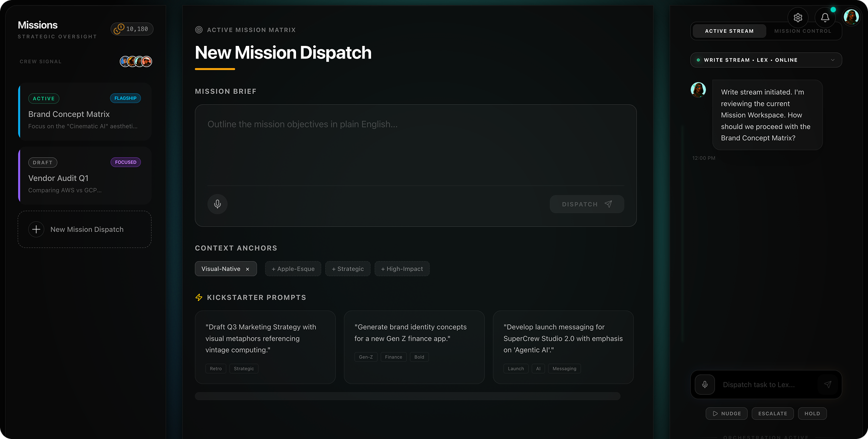Click the FLAGSHIP badge

tap(125, 98)
